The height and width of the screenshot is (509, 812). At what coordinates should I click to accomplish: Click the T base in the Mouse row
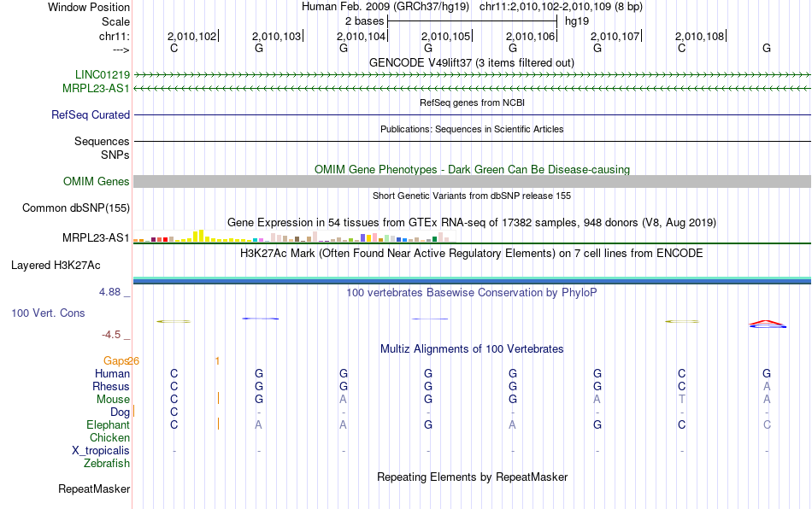pyautogui.click(x=682, y=400)
